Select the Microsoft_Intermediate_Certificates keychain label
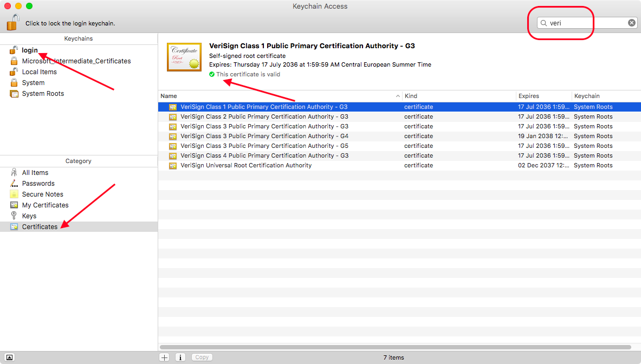The width and height of the screenshot is (641, 364). tap(76, 61)
